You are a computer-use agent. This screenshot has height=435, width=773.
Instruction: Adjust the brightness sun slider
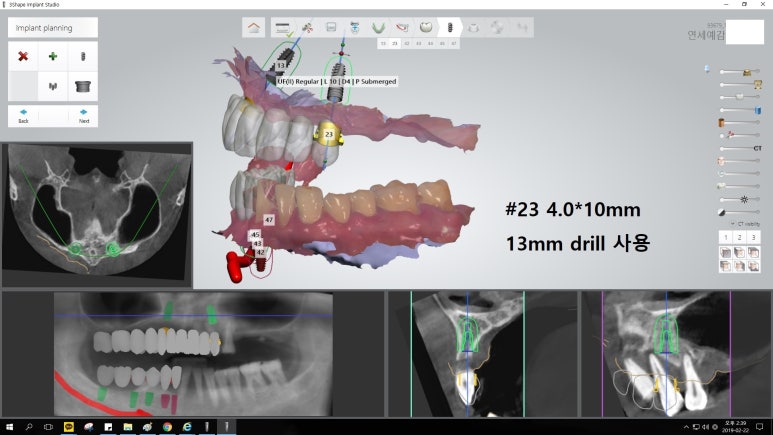(745, 199)
